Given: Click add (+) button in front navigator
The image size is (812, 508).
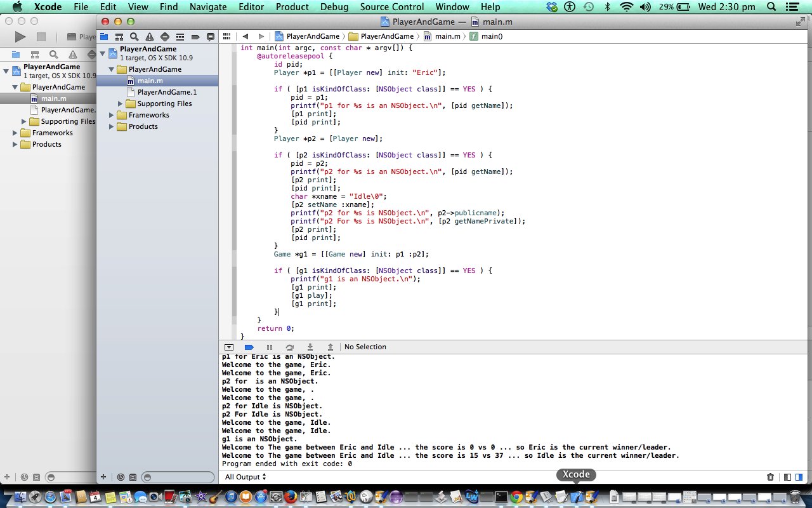Looking at the screenshot, I should coord(103,477).
